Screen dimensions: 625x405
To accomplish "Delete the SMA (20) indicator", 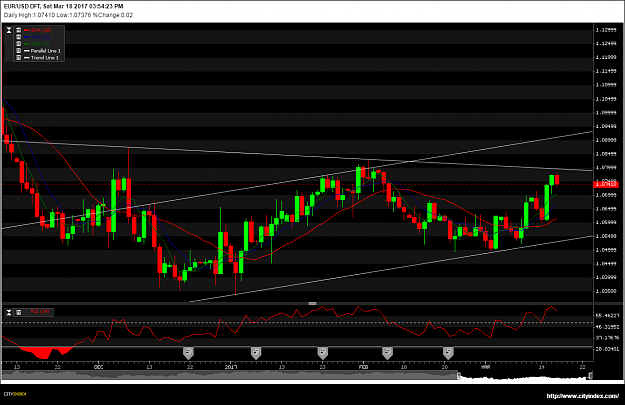I will click(x=18, y=30).
